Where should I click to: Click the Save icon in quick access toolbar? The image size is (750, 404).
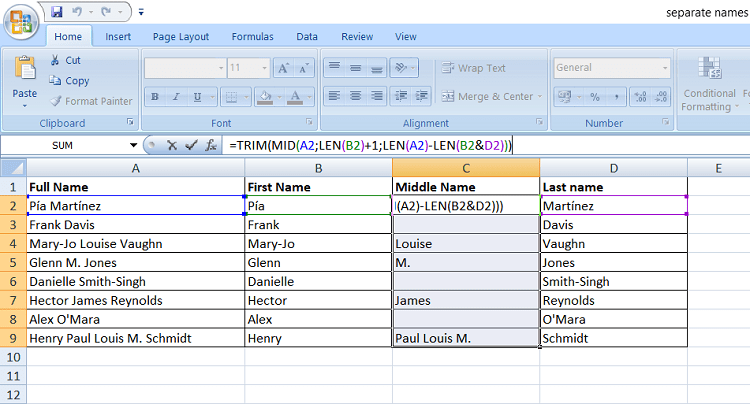[x=57, y=11]
